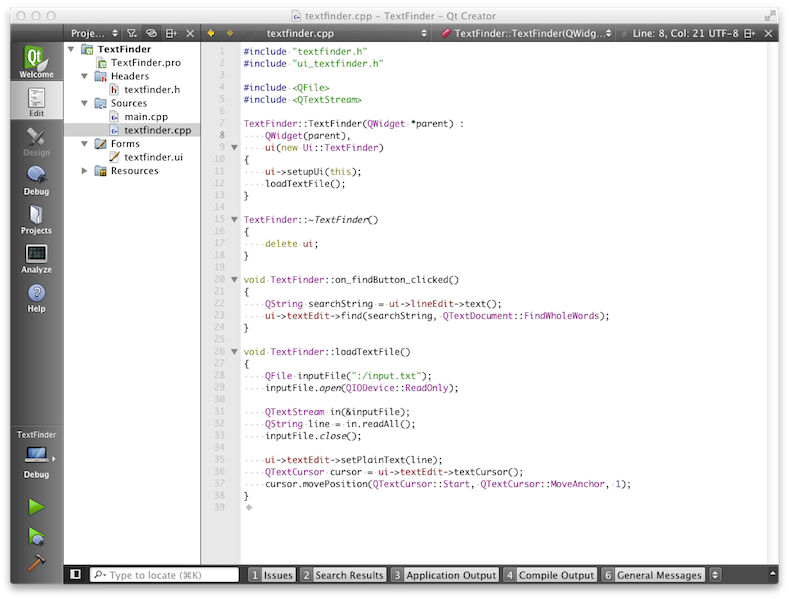
Task: Open the General Messages pane
Action: pyautogui.click(x=653, y=575)
